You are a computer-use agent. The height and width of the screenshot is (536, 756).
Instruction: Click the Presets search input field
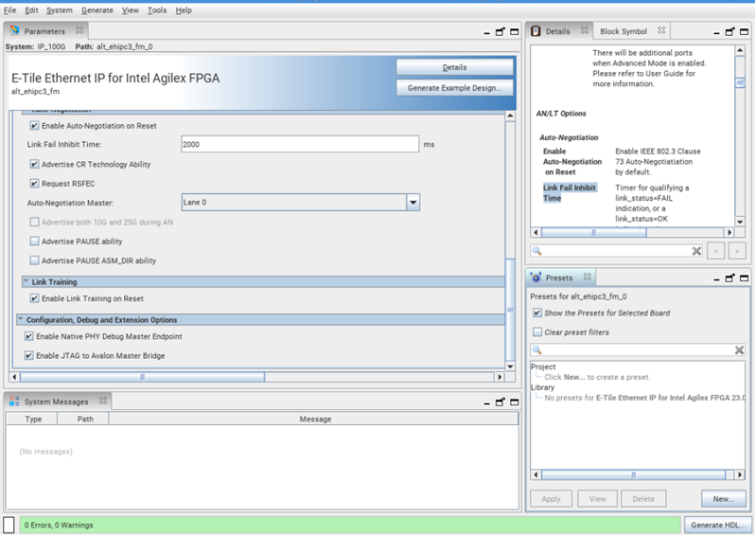pyautogui.click(x=638, y=350)
